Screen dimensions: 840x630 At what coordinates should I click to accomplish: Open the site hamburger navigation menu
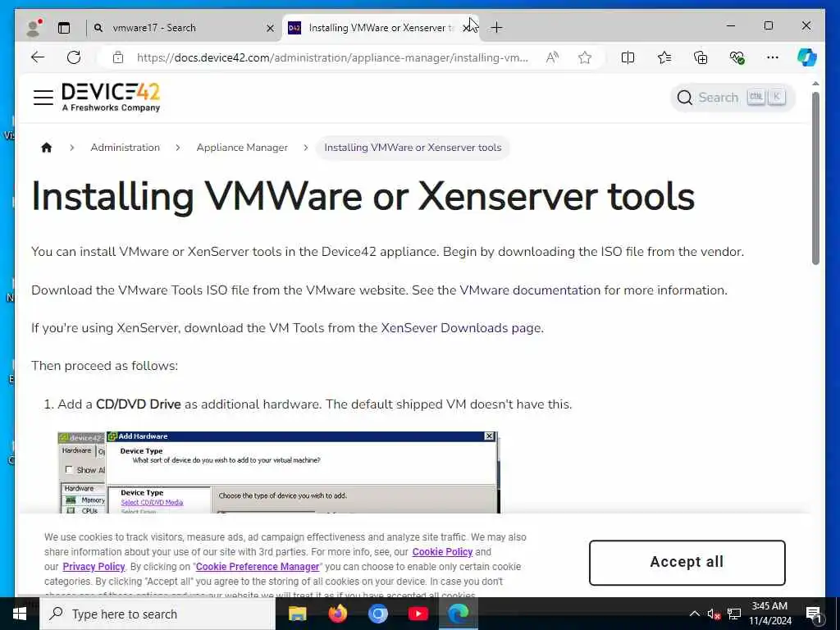point(43,98)
